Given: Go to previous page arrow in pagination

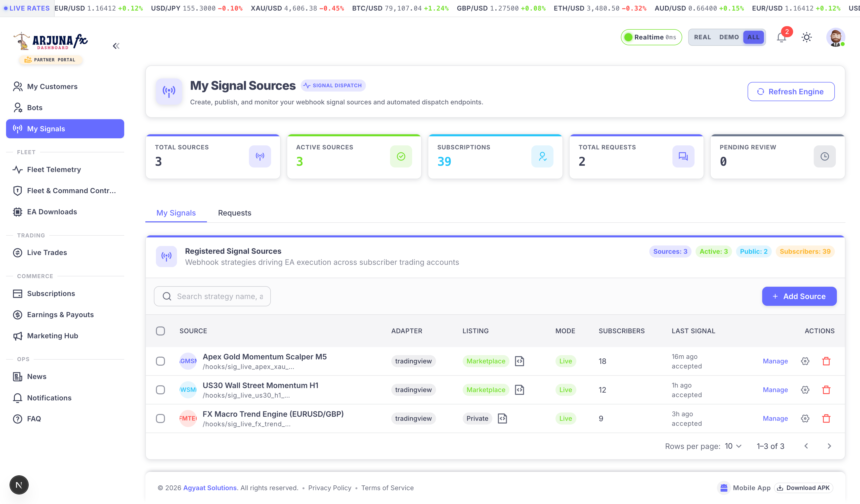Looking at the screenshot, I should [x=806, y=446].
